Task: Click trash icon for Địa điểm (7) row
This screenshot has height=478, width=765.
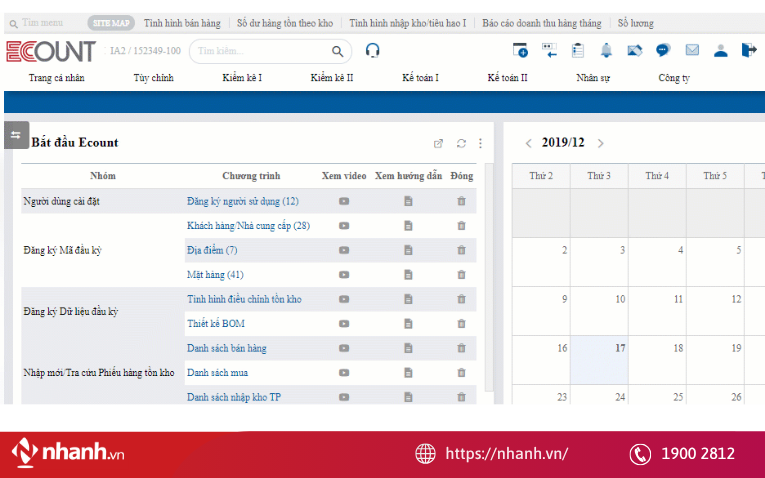Action: [461, 250]
